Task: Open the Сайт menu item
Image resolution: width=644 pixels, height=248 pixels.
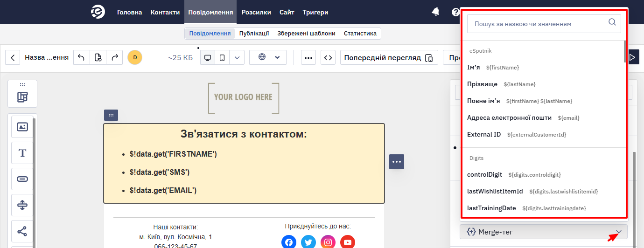Action: 287,12
